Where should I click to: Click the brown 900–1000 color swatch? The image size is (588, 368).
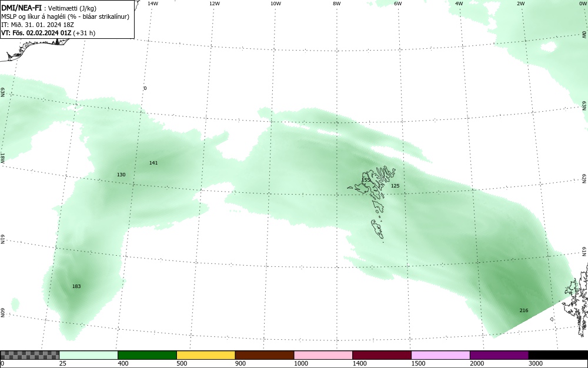click(265, 355)
